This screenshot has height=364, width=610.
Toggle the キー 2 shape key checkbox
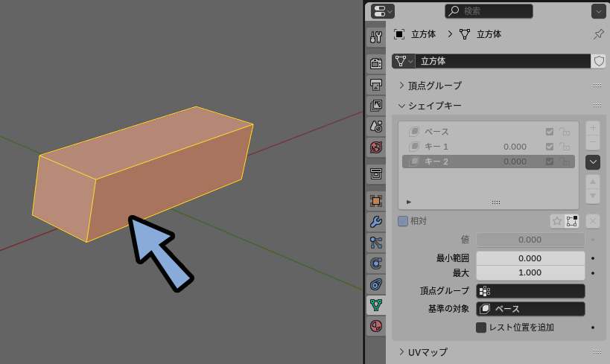(x=550, y=162)
